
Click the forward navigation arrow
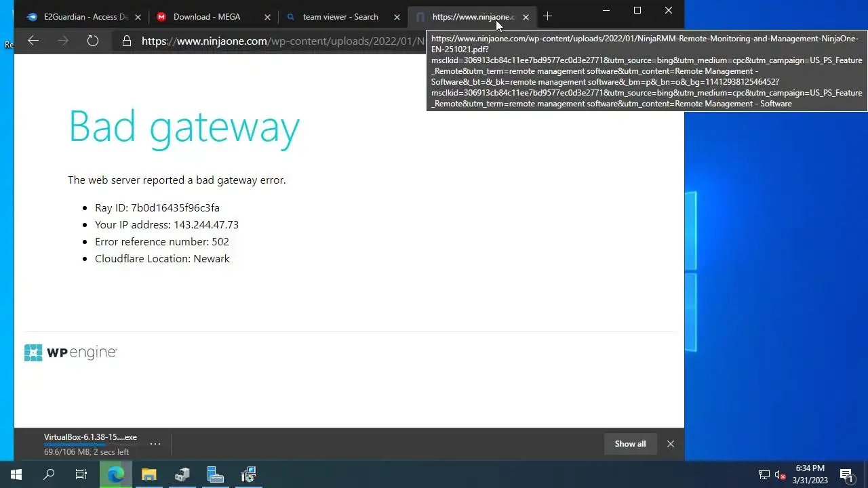(62, 41)
